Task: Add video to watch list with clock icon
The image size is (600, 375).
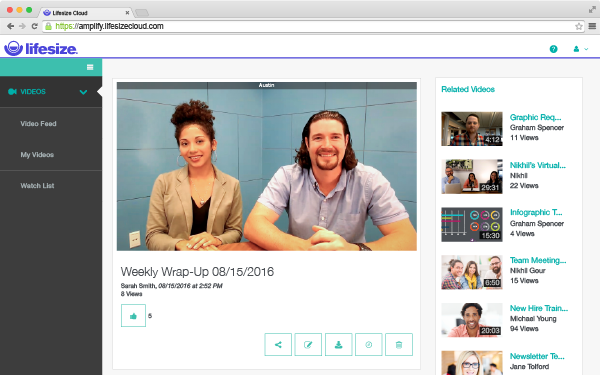Action: pyautogui.click(x=368, y=344)
